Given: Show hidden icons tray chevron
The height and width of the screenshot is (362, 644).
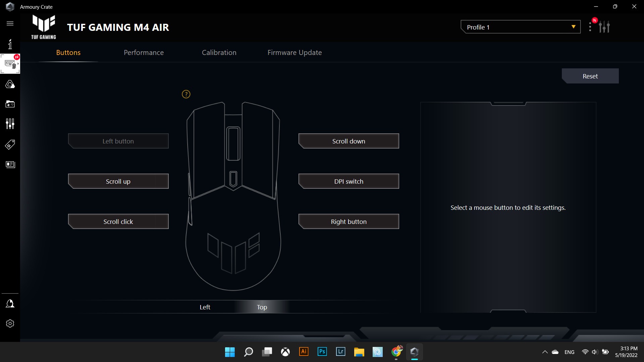Looking at the screenshot, I should (545, 352).
